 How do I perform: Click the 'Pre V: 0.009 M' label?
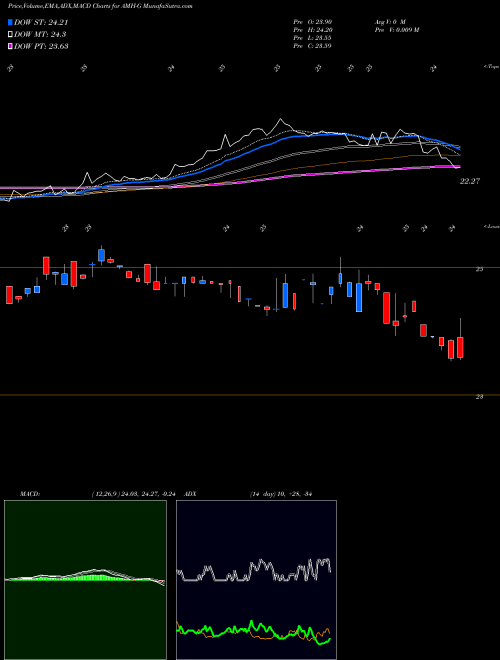pyautogui.click(x=396, y=30)
